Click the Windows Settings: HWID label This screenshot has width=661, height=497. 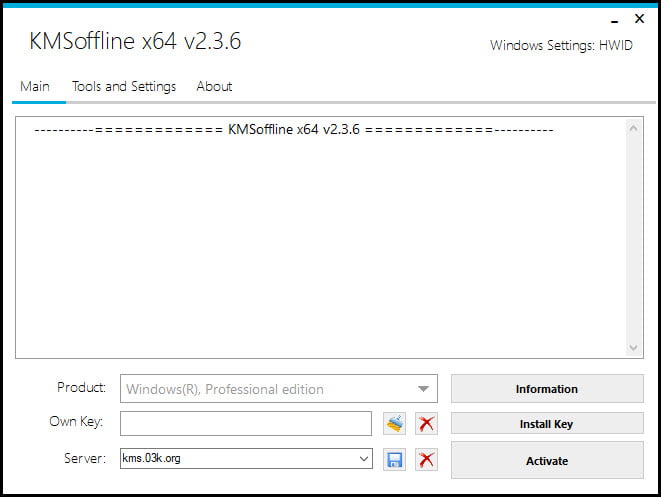click(x=562, y=46)
